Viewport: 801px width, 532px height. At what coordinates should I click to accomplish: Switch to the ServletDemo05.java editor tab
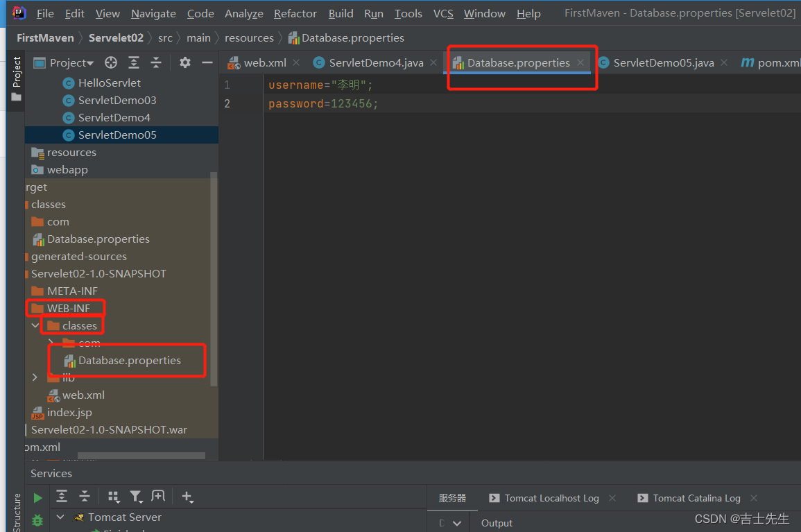coord(663,63)
